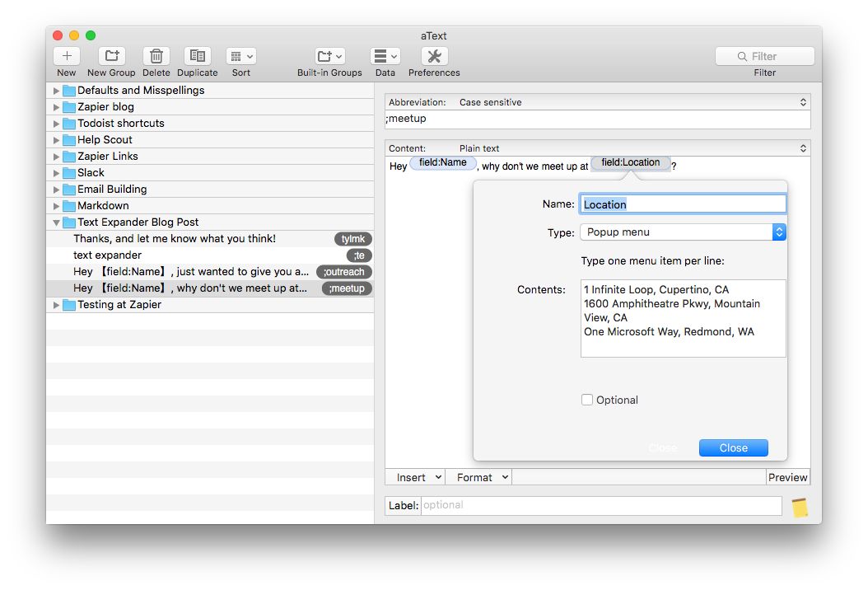Expand the Email Building group
868x590 pixels.
coord(56,190)
